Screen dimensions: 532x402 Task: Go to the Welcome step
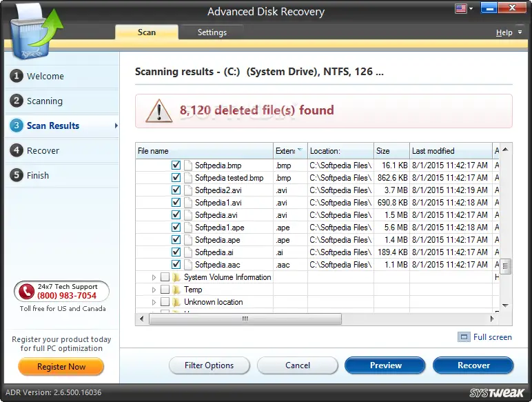coord(62,76)
